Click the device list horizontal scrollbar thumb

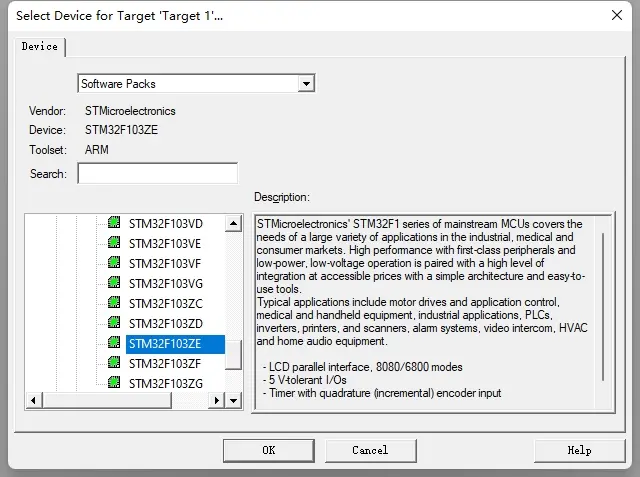click(x=107, y=401)
